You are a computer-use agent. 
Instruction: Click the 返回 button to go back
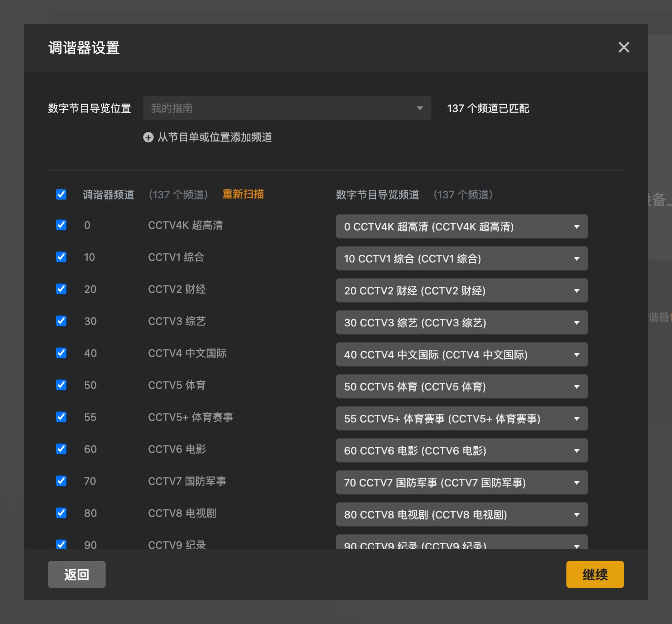tap(76, 574)
